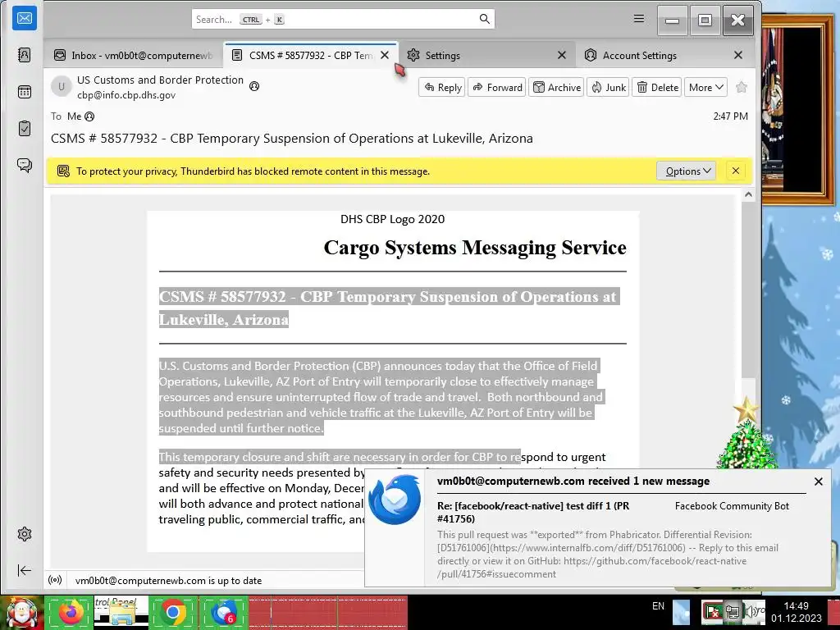Open Google Chrome from the taskbar
840x630 pixels.
(172, 612)
